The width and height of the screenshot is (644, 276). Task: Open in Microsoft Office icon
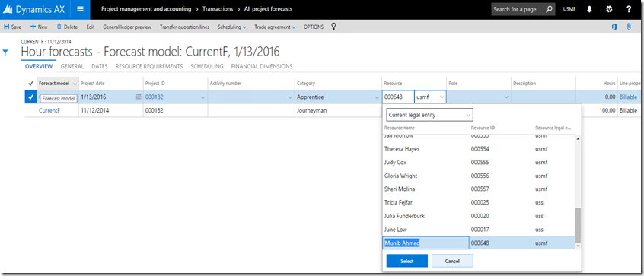coord(614,27)
